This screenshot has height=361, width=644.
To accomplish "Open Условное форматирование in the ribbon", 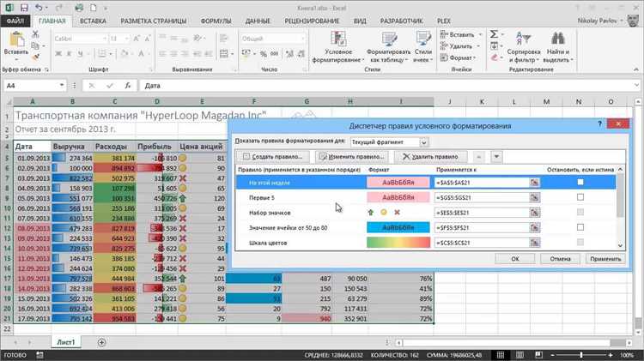I will coord(338,47).
